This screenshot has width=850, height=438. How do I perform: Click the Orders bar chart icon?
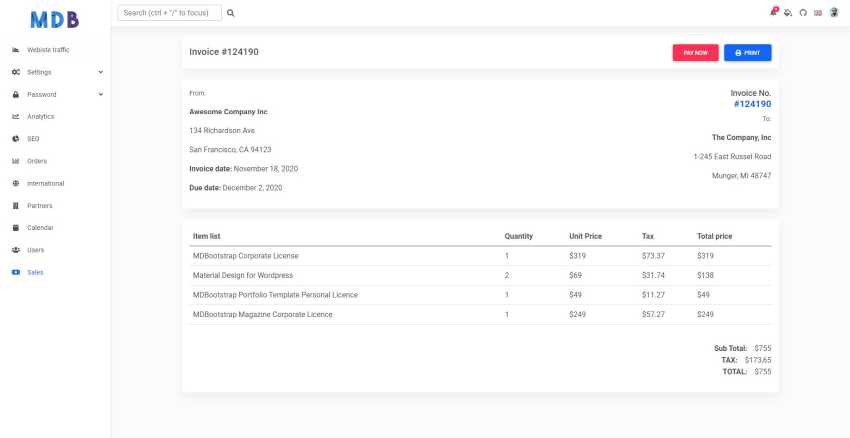[16, 161]
